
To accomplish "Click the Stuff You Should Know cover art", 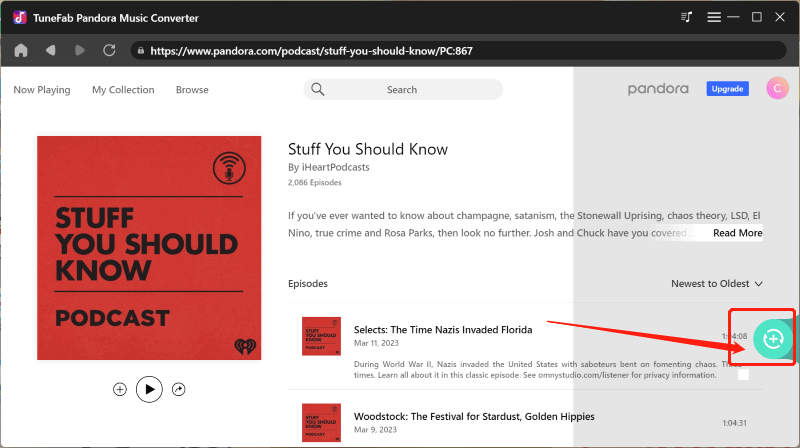I will 149,248.
